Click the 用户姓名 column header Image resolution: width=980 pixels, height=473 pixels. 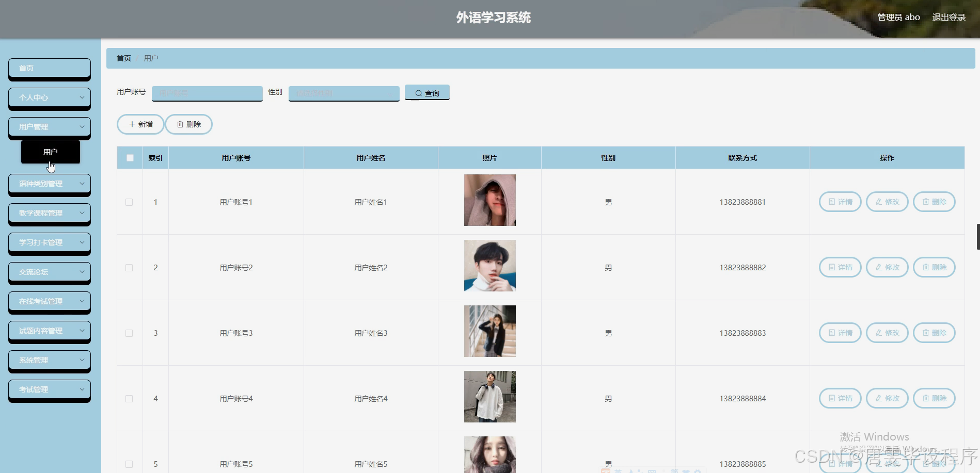click(x=371, y=158)
